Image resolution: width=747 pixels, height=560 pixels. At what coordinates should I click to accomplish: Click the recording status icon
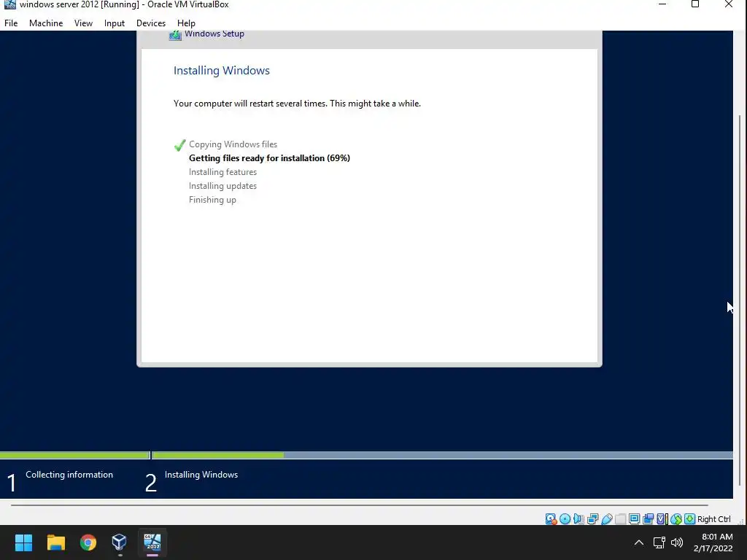tap(648, 519)
